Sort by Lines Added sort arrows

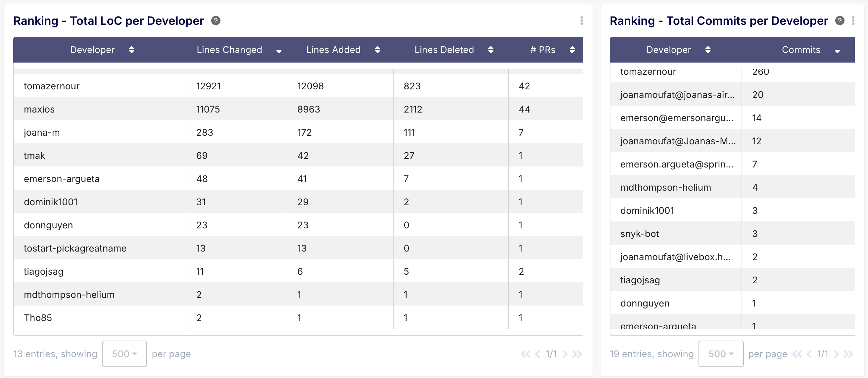point(377,50)
